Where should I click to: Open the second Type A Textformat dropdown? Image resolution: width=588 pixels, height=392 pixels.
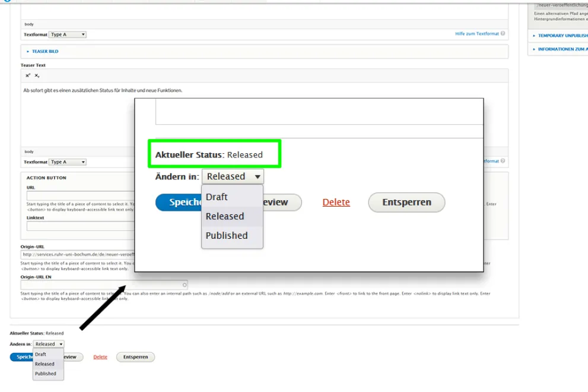pos(68,162)
